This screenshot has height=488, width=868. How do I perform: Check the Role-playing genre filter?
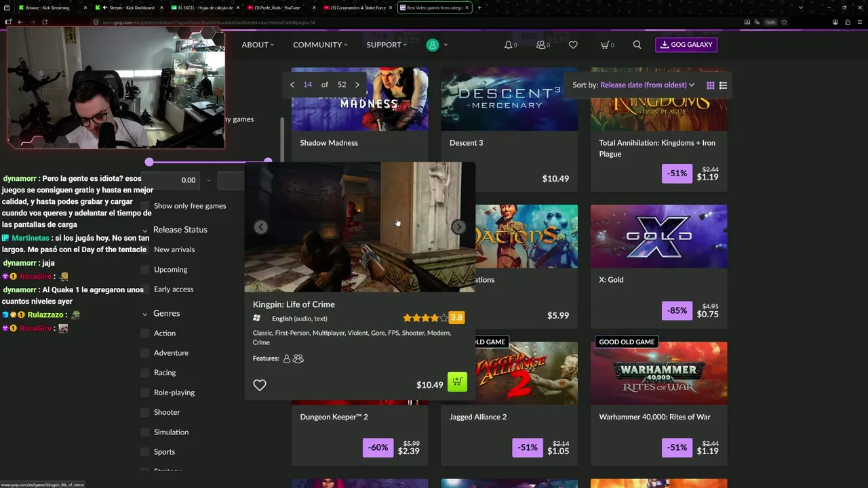pos(144,392)
